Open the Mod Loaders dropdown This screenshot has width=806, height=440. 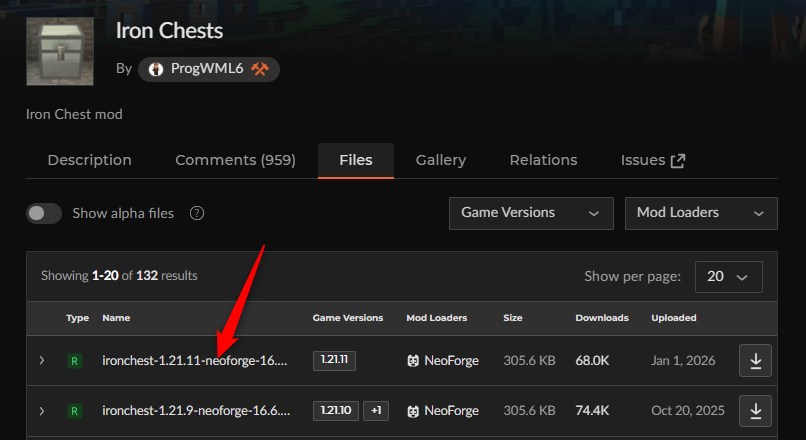(x=701, y=213)
